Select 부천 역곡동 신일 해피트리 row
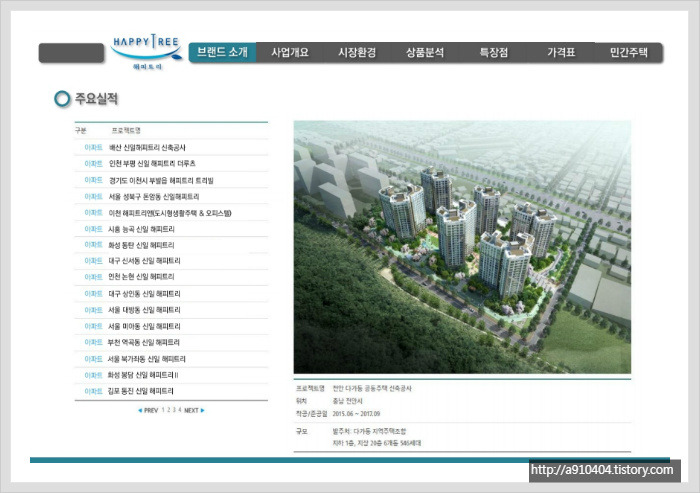The image size is (700, 493). 171,343
